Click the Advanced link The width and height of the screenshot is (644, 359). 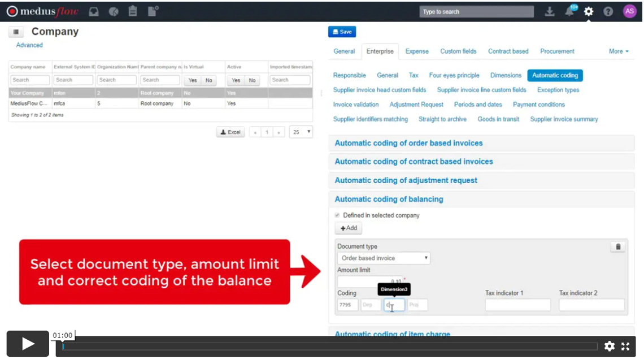[29, 45]
